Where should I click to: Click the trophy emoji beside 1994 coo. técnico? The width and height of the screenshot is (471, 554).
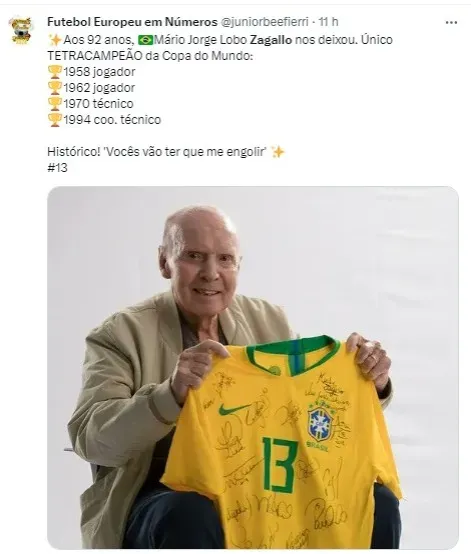[55, 120]
